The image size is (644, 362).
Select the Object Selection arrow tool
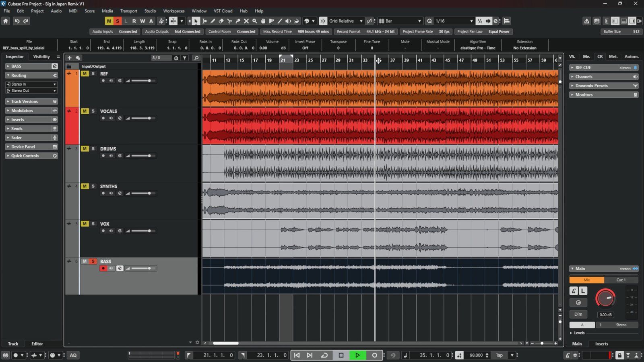coord(196,21)
